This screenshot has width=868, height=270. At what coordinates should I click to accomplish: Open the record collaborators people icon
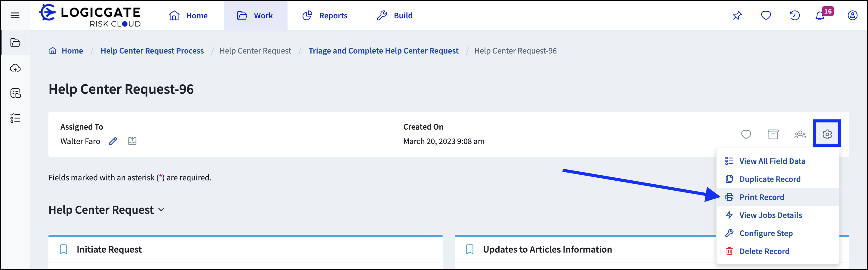tap(800, 134)
